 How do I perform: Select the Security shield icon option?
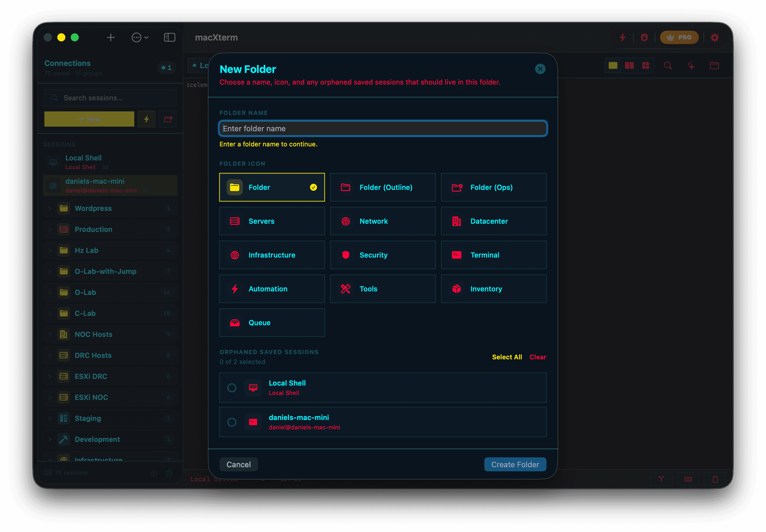pos(383,255)
